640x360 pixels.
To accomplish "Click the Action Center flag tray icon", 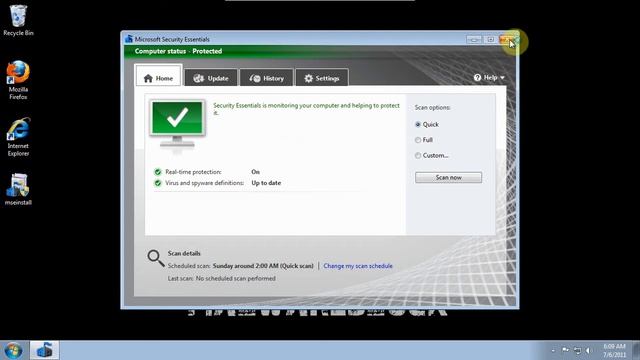I will pos(565,350).
